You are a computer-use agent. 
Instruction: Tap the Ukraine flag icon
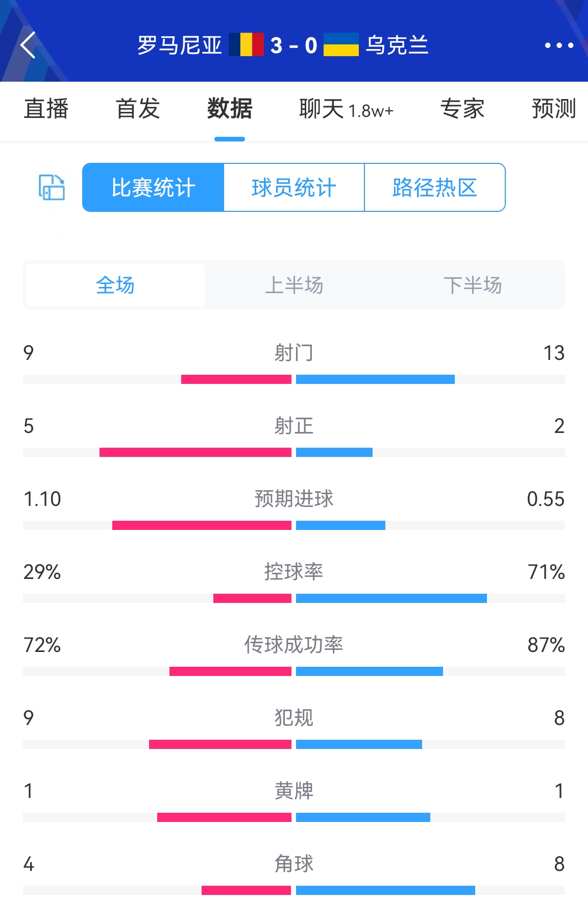tap(341, 45)
